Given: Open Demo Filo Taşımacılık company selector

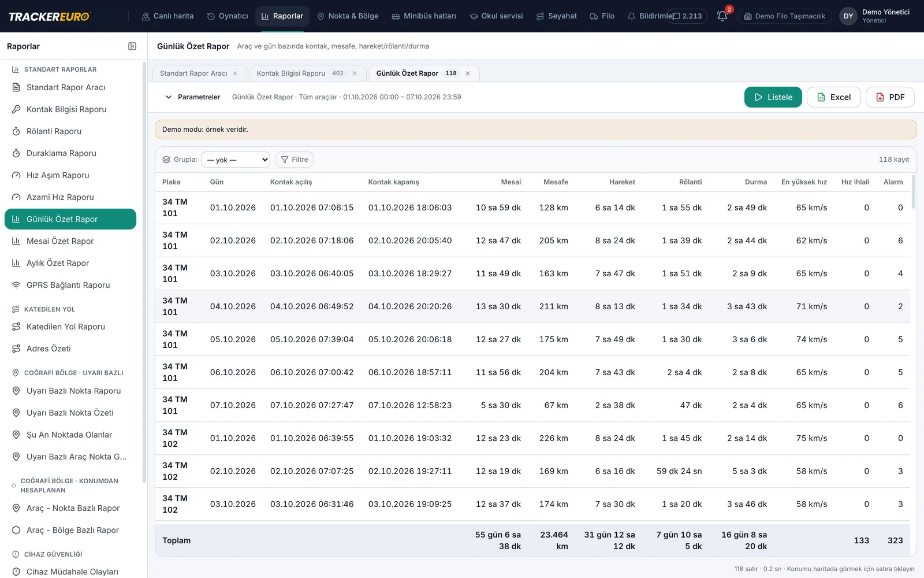Looking at the screenshot, I should 784,16.
